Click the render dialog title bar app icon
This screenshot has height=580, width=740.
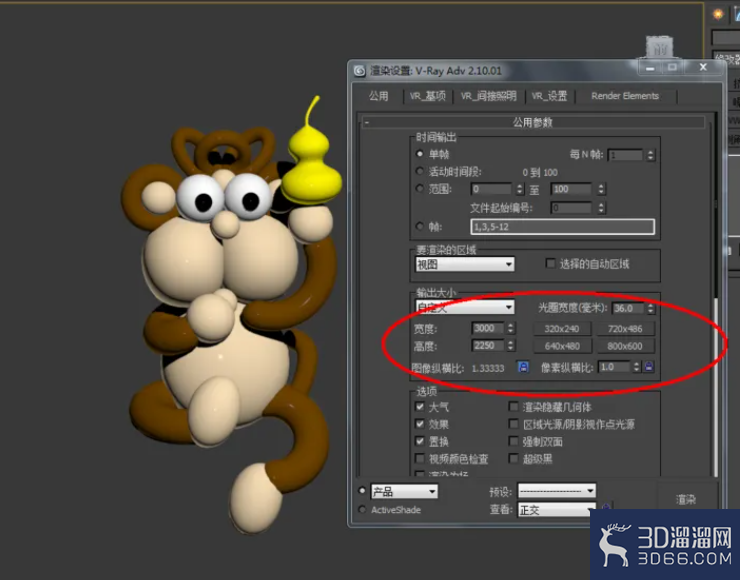pos(360,71)
